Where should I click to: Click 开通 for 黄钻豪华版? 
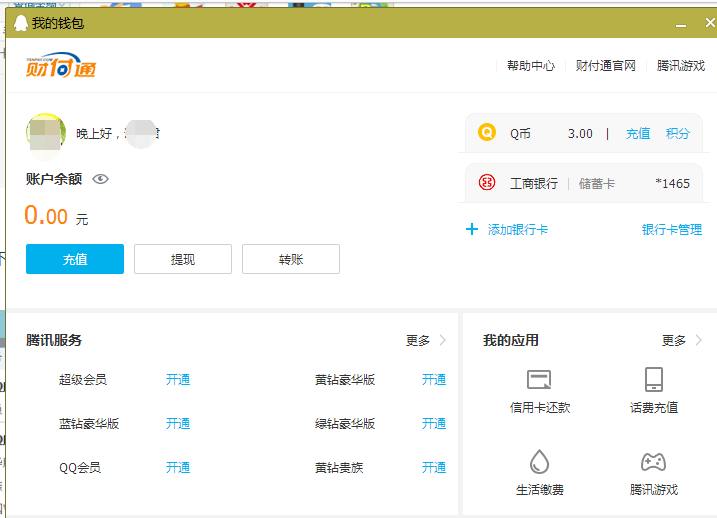(434, 379)
